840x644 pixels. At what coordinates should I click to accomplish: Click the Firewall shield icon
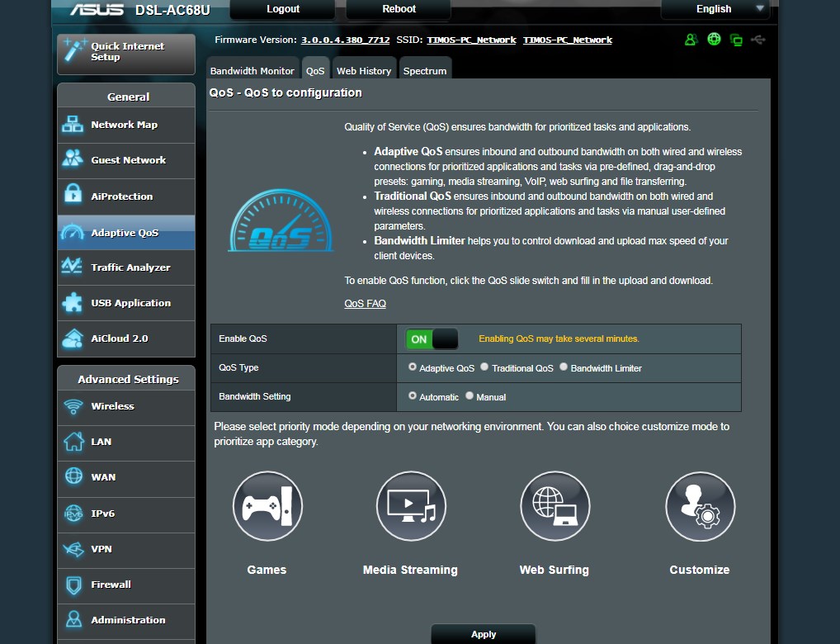[73, 585]
